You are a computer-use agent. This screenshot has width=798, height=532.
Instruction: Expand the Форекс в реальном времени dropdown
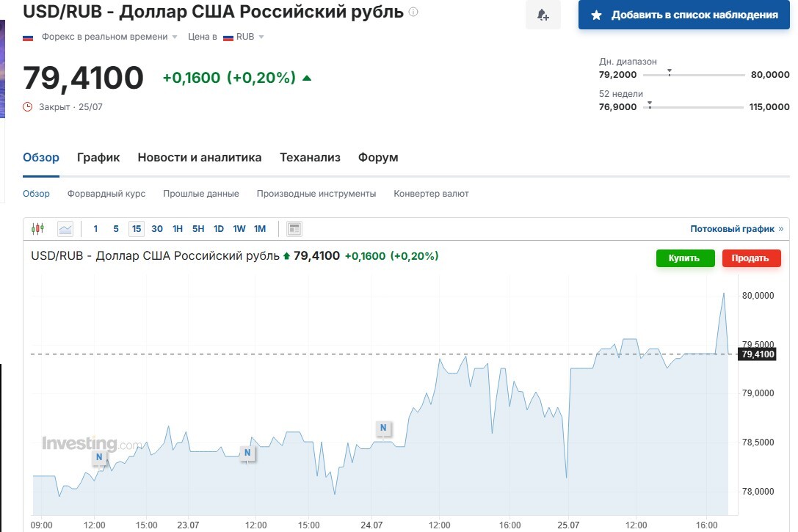pos(175,37)
